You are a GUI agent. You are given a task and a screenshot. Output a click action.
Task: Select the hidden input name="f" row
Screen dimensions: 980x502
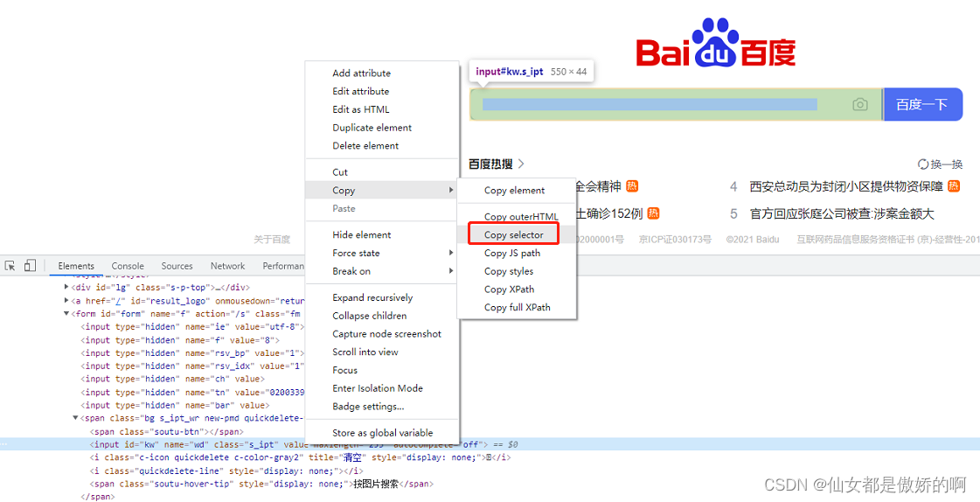click(x=180, y=340)
